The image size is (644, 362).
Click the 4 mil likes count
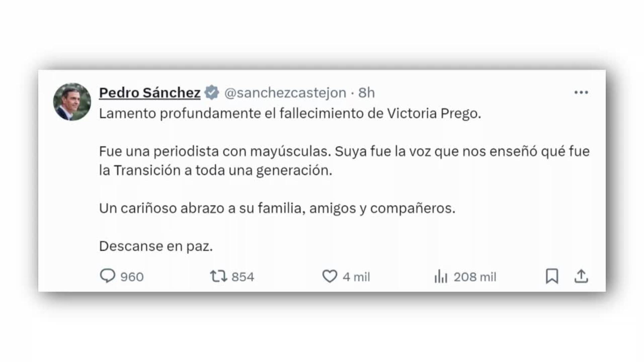point(356,277)
